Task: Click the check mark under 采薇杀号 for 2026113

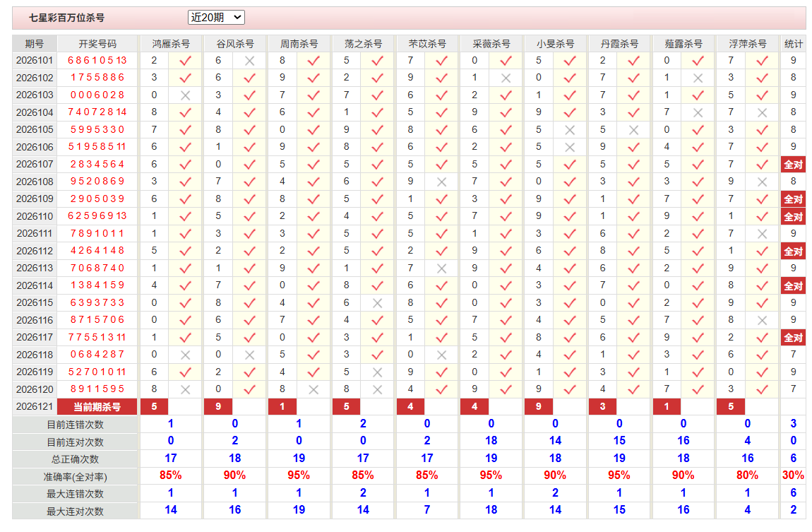Action: [506, 268]
